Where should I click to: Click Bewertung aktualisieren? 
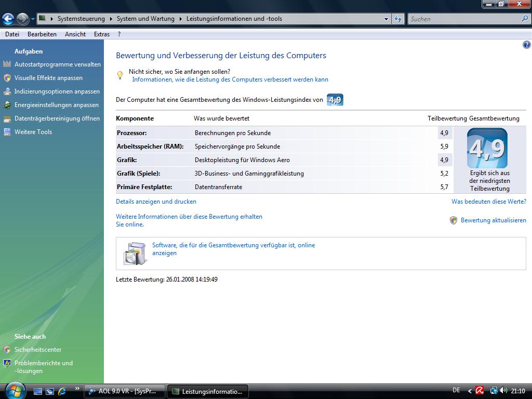pyautogui.click(x=494, y=220)
